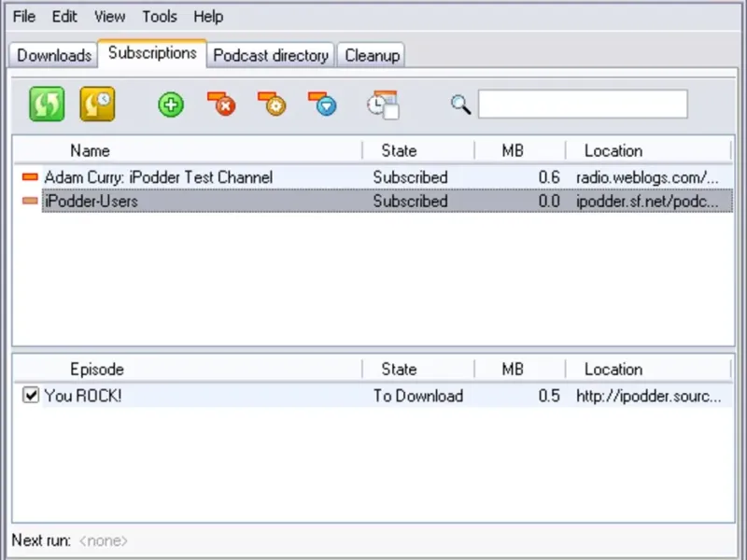Screen dimensions: 747x560
Task: Click the Subscribed state for Adam Curry channel
Action: (x=410, y=177)
